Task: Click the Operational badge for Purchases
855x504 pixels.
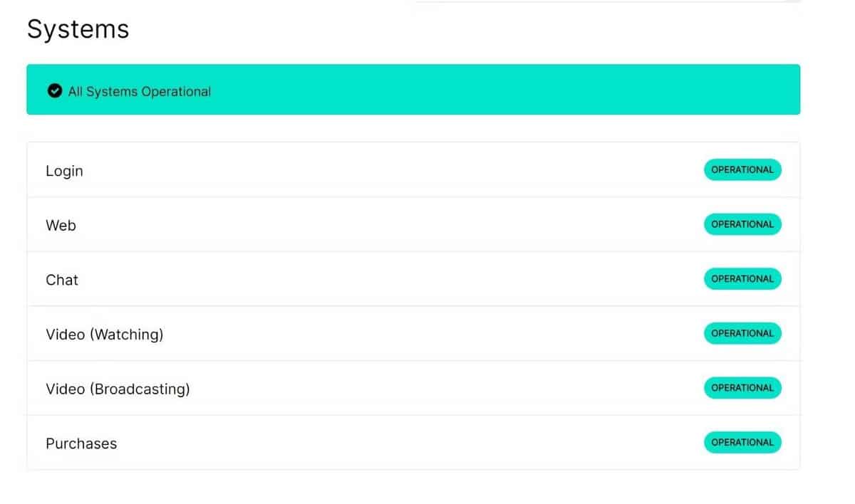Action: (x=742, y=442)
